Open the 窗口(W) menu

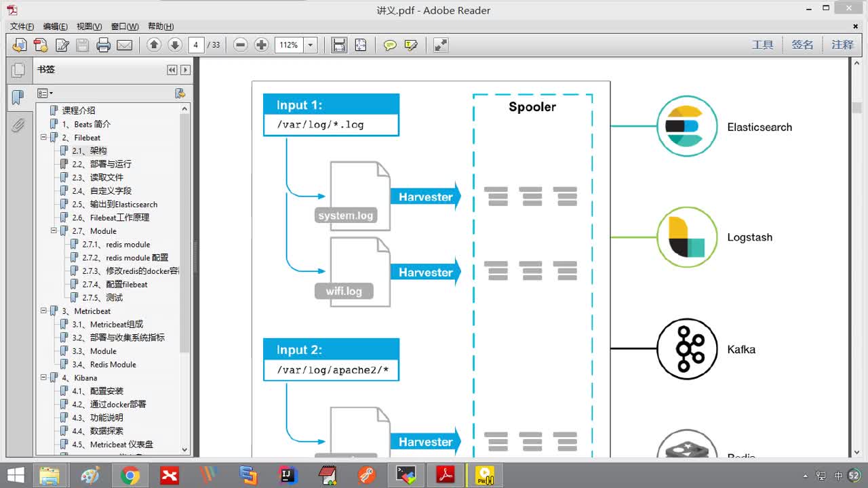[x=125, y=26]
